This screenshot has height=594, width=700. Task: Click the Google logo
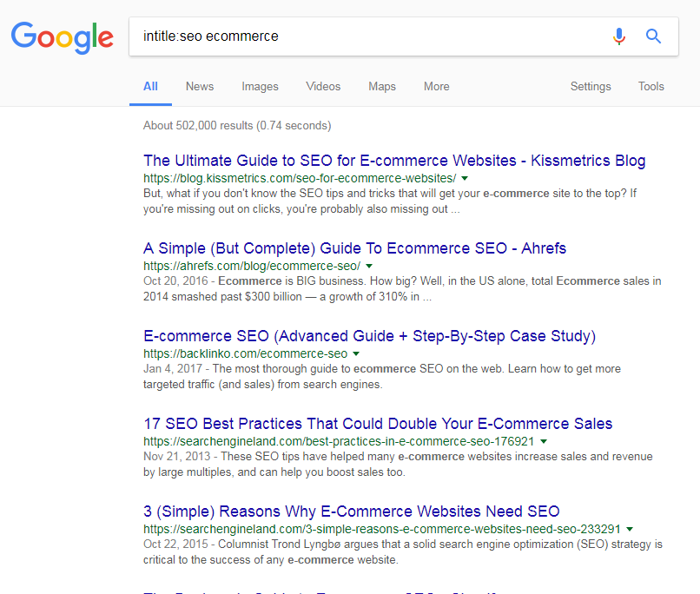pyautogui.click(x=62, y=38)
